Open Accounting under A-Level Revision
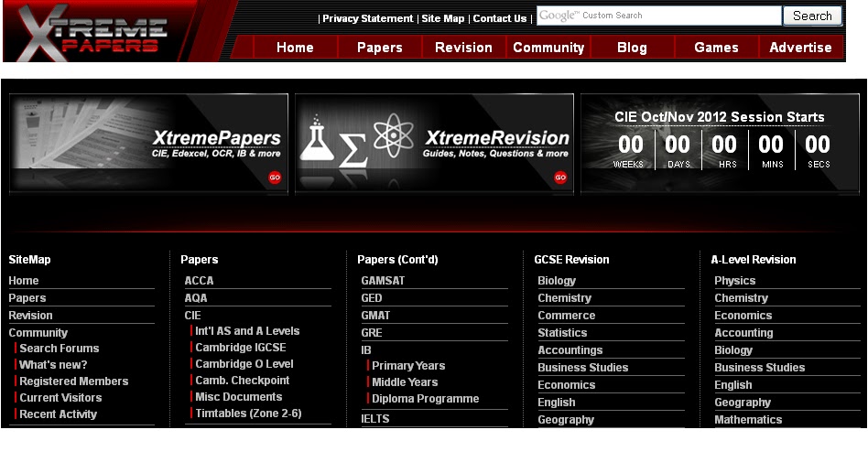Screen dimensions: 868x462 point(743,332)
